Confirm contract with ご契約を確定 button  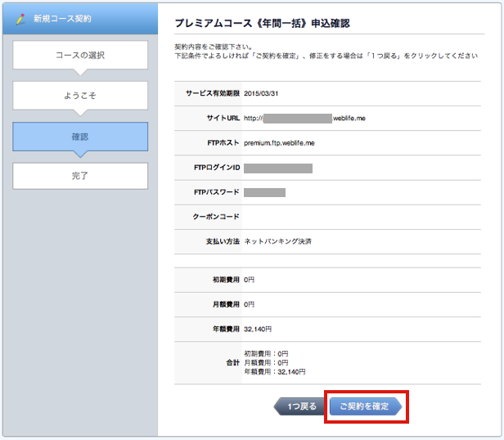click(x=365, y=406)
